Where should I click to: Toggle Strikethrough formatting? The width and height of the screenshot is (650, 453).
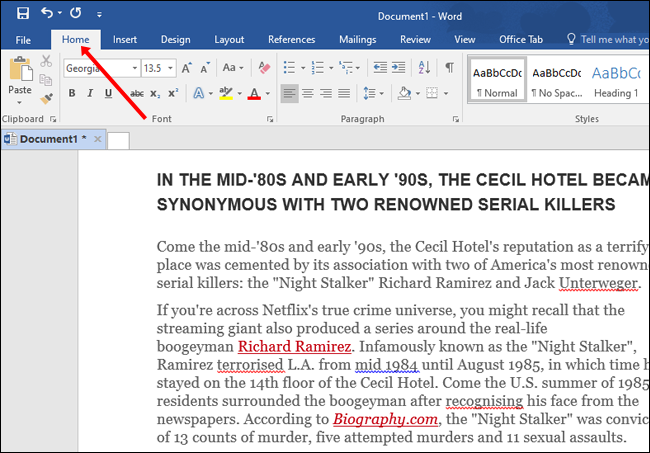pyautogui.click(x=136, y=94)
